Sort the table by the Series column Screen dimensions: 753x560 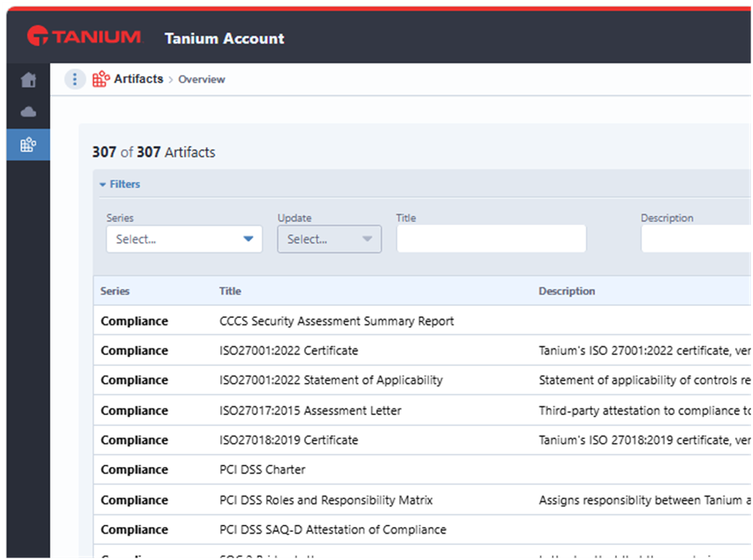point(114,291)
